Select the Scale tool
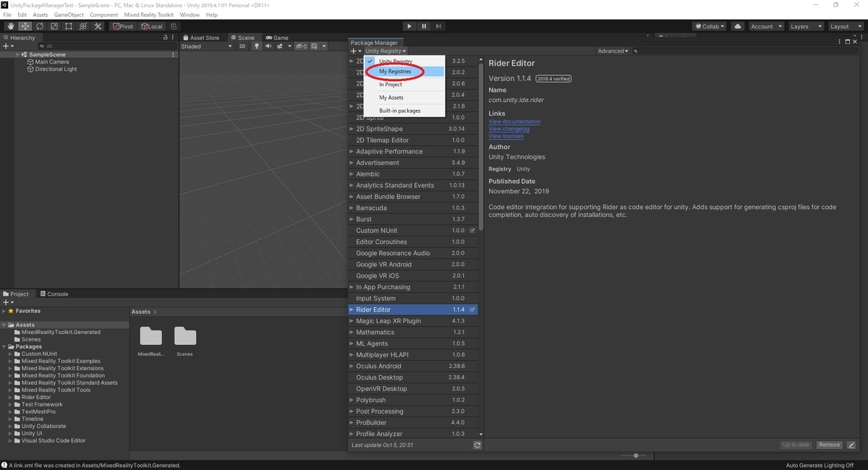Image resolution: width=868 pixels, height=470 pixels. click(54, 26)
